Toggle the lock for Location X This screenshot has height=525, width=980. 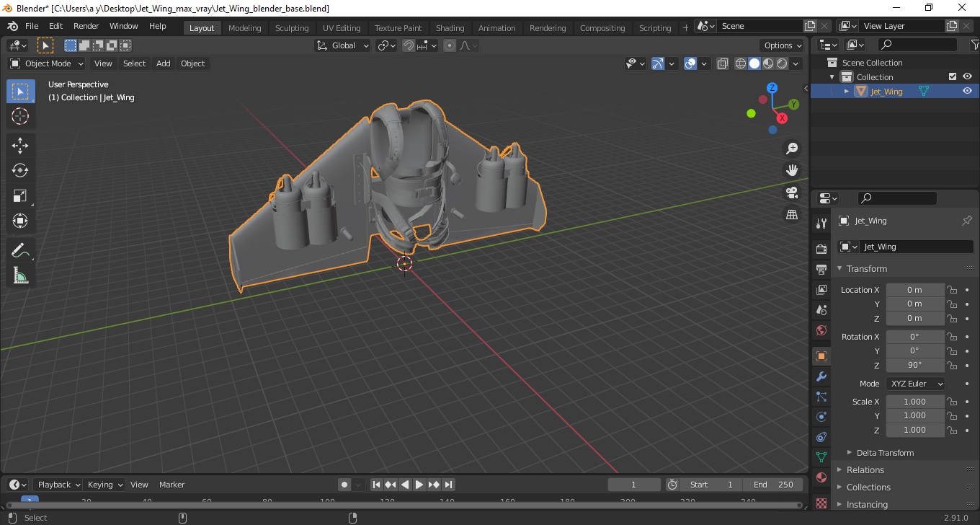pyautogui.click(x=952, y=290)
